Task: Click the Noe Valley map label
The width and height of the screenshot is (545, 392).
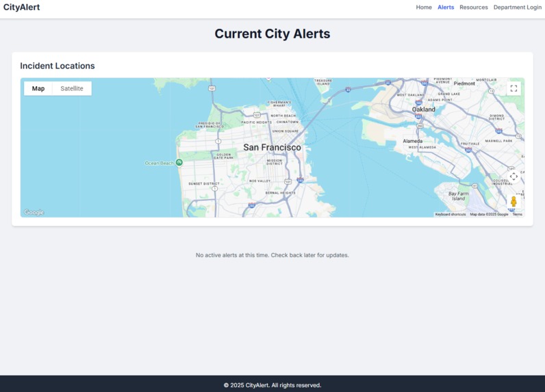Action: tap(259, 181)
